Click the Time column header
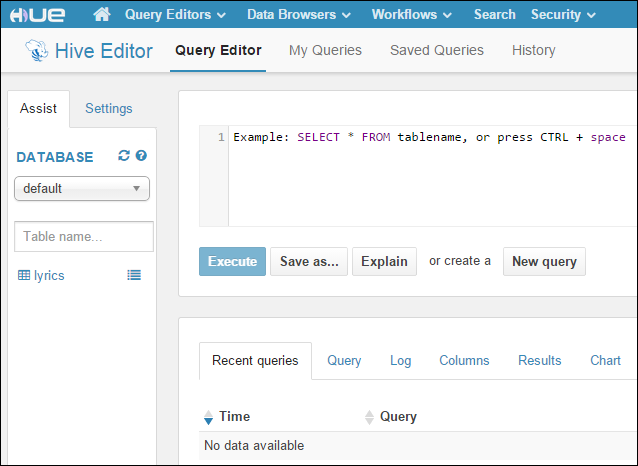Image resolution: width=638 pixels, height=466 pixels. (234, 416)
